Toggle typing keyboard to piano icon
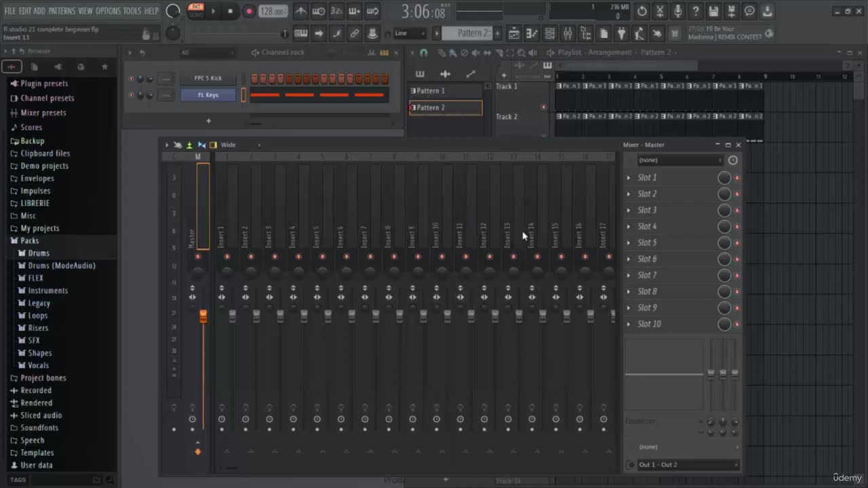Image resolution: width=868 pixels, height=488 pixels. pyautogui.click(x=301, y=33)
